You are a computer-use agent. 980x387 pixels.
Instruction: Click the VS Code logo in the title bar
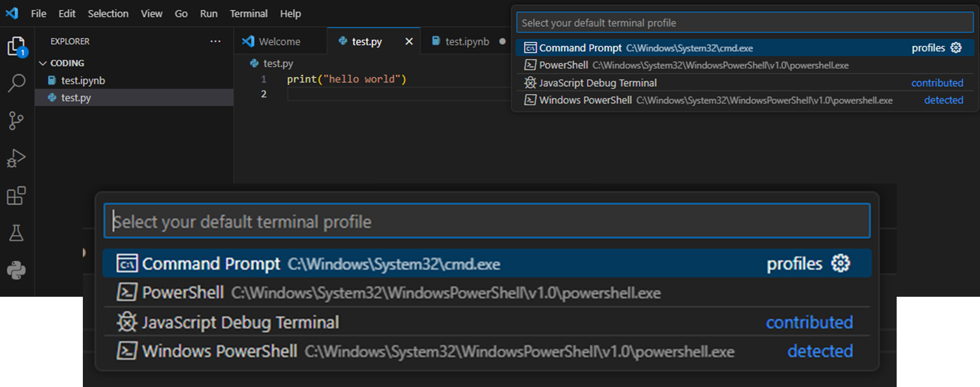(x=12, y=13)
